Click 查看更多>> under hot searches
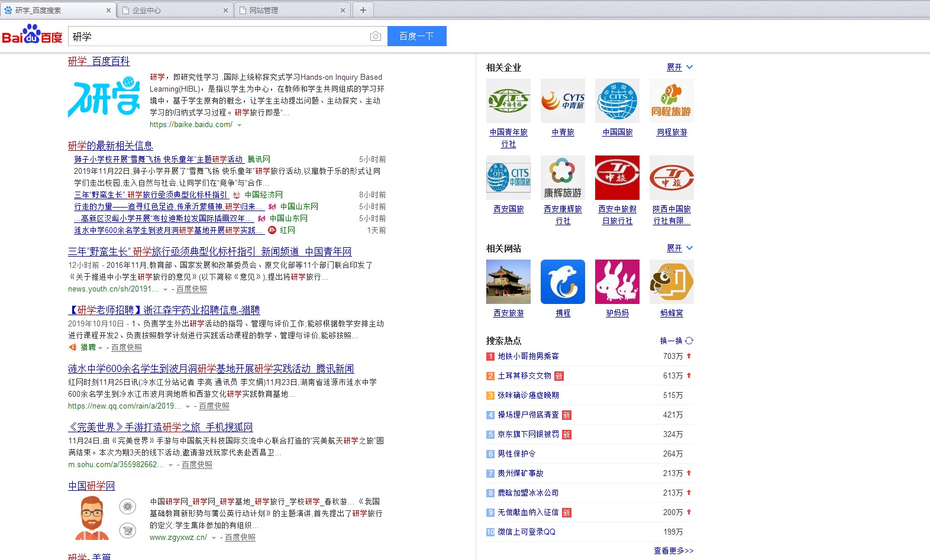This screenshot has height=560, width=930. pos(673,551)
